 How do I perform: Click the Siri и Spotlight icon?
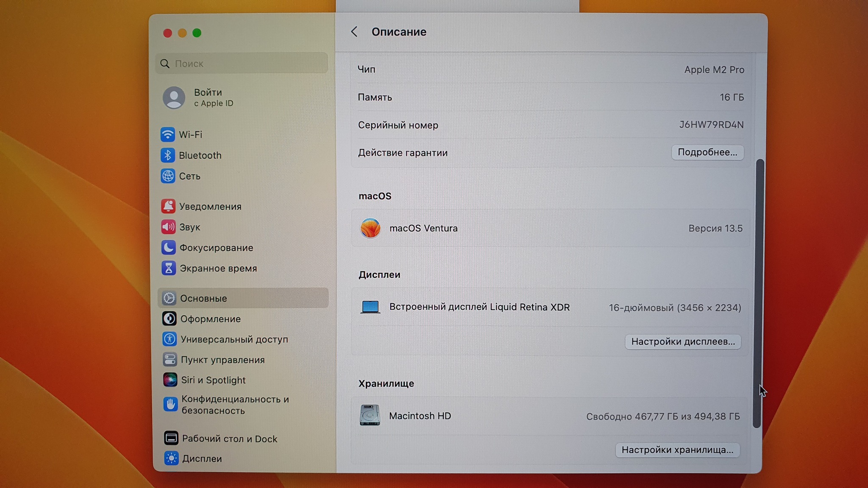(170, 380)
